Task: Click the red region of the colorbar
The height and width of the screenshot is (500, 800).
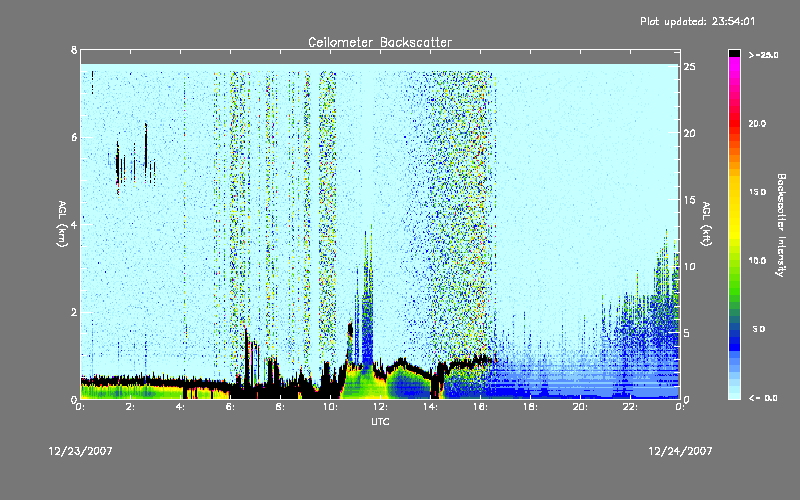Action: point(734,122)
